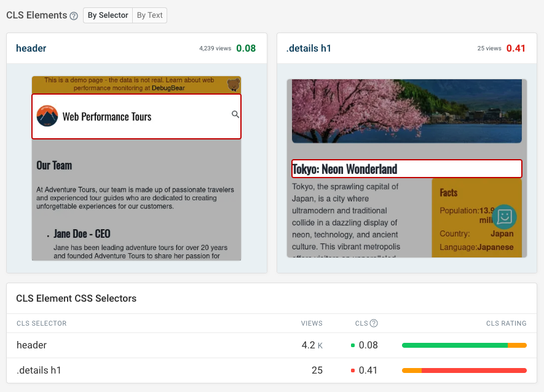This screenshot has width=544, height=392.
Task: Select the By Selector tab
Action: pos(108,15)
